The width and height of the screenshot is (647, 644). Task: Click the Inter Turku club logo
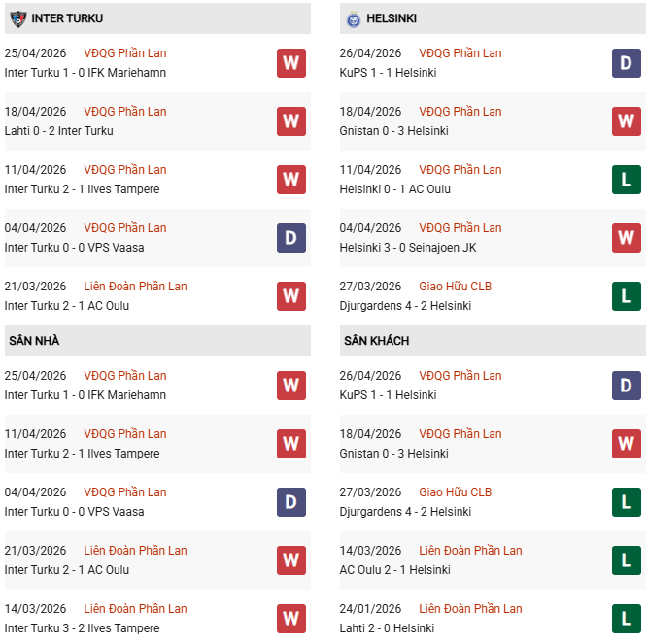(x=17, y=18)
